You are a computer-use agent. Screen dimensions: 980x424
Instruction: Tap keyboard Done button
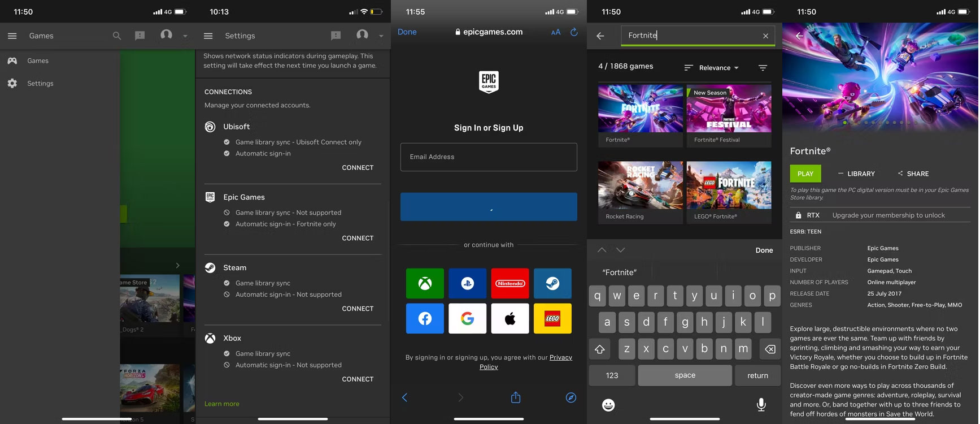click(x=764, y=250)
